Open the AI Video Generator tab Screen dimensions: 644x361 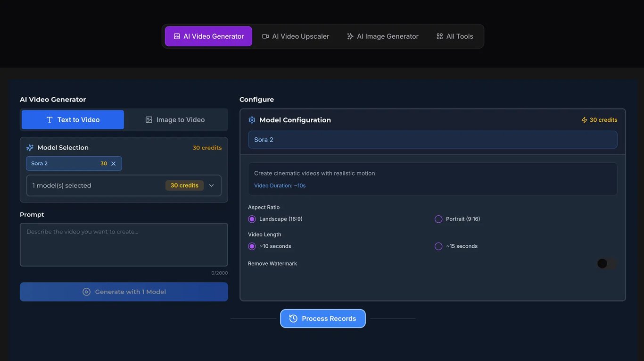[x=208, y=36]
